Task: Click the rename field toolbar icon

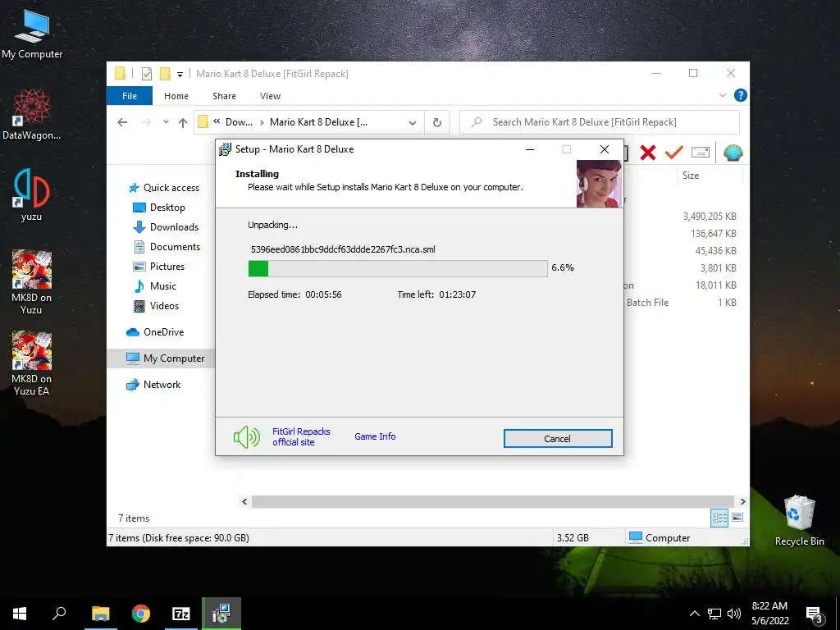Action: click(x=701, y=153)
